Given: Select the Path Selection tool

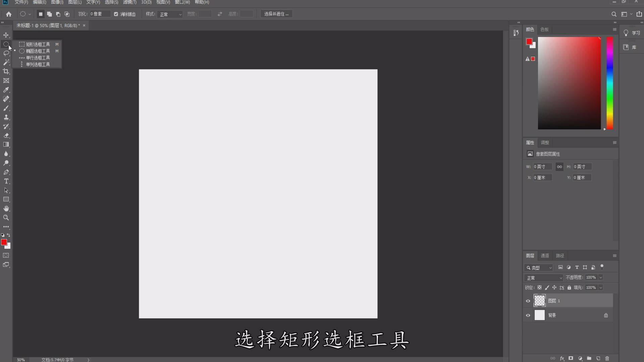Looking at the screenshot, I should 6,190.
